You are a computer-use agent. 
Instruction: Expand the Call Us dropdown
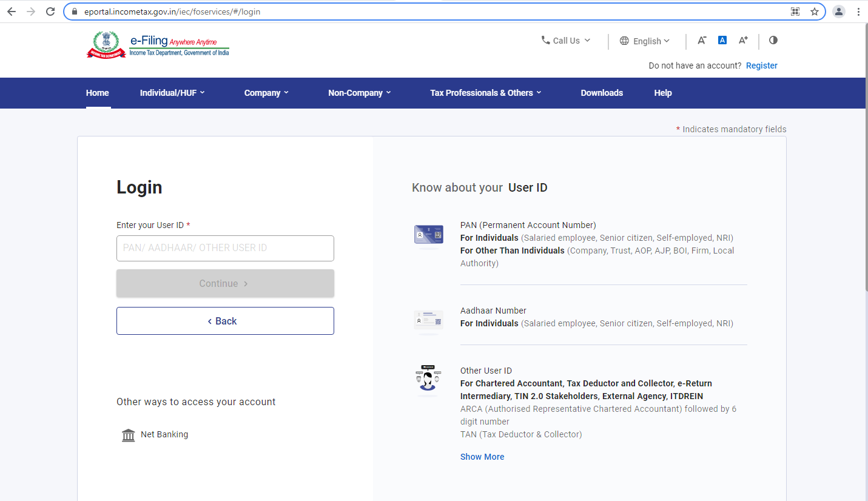click(x=566, y=41)
